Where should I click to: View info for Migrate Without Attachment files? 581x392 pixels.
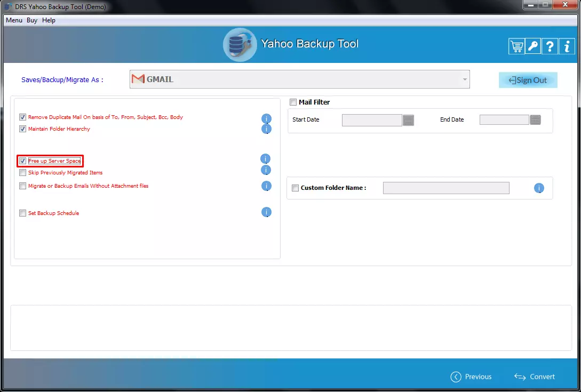tap(266, 186)
